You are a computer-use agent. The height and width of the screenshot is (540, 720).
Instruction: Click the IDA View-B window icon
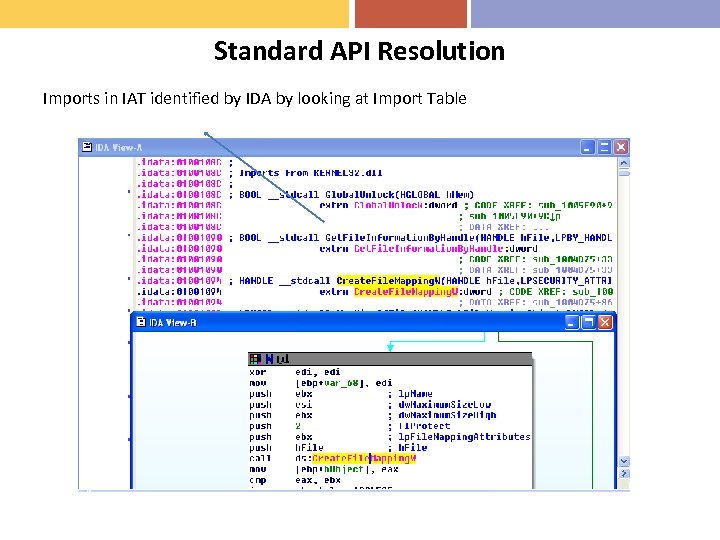click(141, 322)
